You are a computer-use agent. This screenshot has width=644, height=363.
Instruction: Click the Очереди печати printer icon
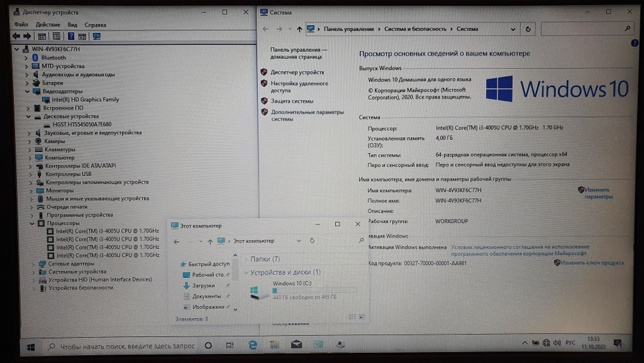coord(41,207)
